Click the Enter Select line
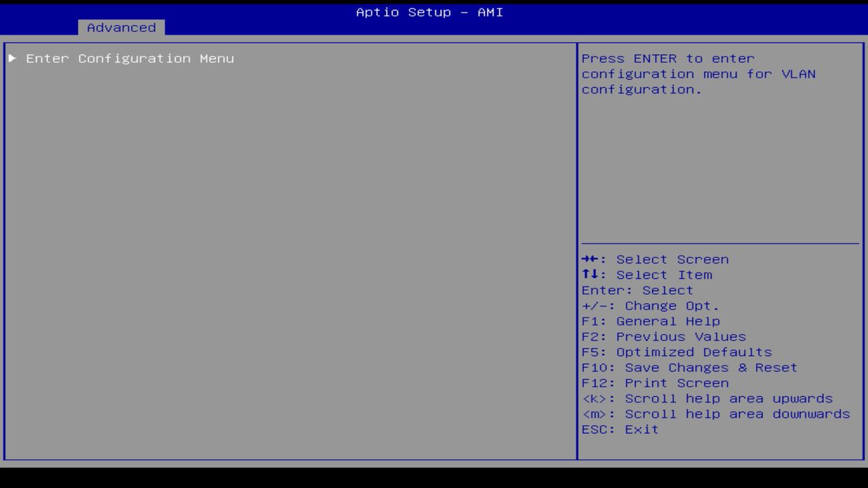The image size is (868, 488). [637, 290]
